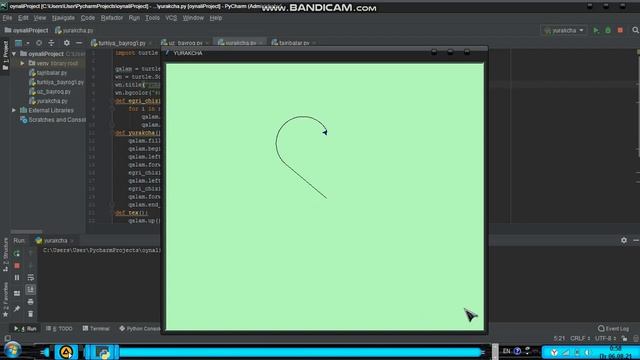Open the File menu
The height and width of the screenshot is (360, 640).
coord(7,18)
